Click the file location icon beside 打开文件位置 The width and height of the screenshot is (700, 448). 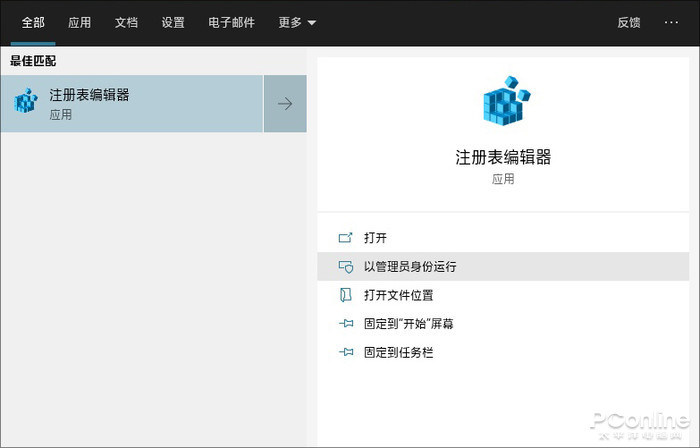346,295
